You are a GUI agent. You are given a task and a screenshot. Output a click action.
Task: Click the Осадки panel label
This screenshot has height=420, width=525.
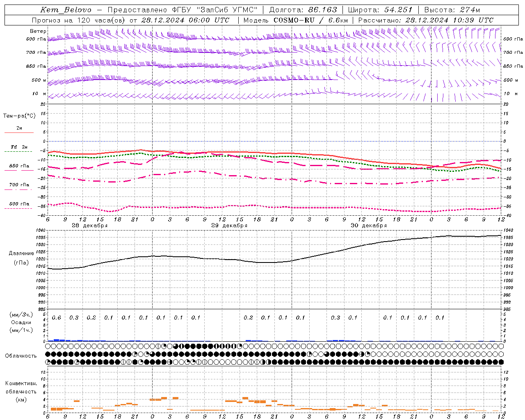coord(21,322)
